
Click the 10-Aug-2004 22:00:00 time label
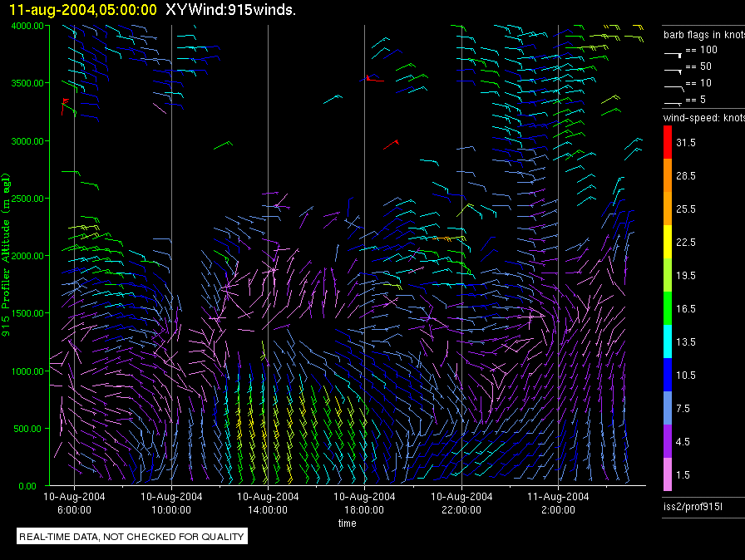[x=461, y=503]
